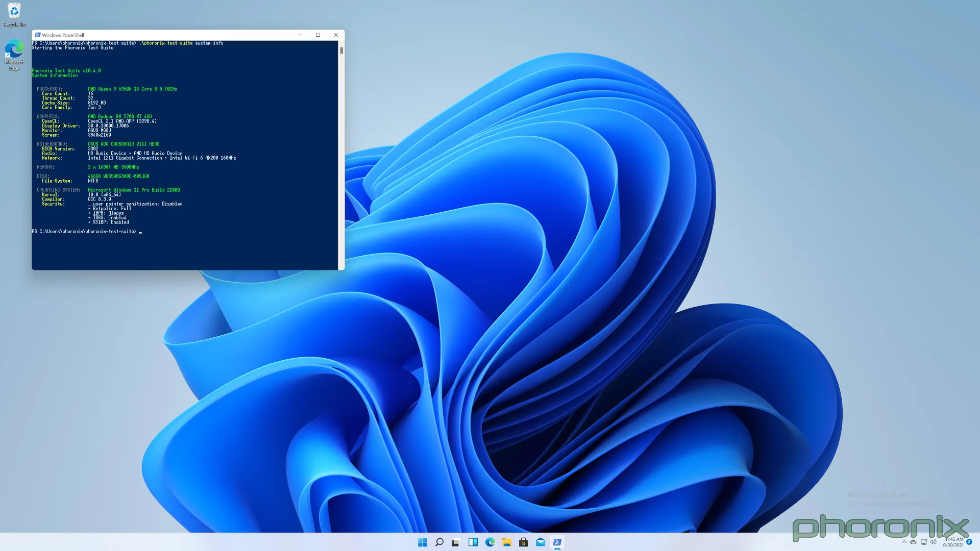
Task: Click the 'BIOS Version:' label
Action: tap(58, 149)
